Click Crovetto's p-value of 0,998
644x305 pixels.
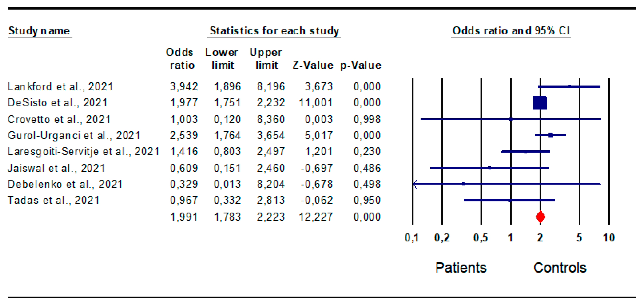click(367, 119)
